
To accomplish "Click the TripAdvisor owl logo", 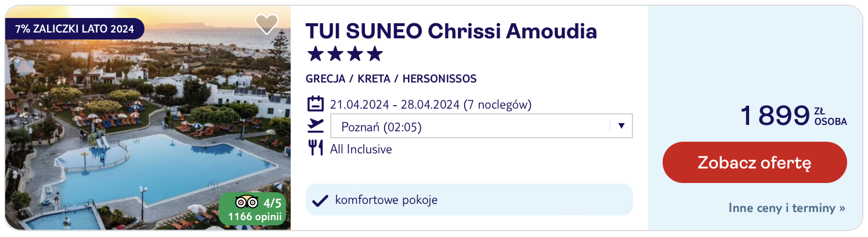I will click(247, 203).
